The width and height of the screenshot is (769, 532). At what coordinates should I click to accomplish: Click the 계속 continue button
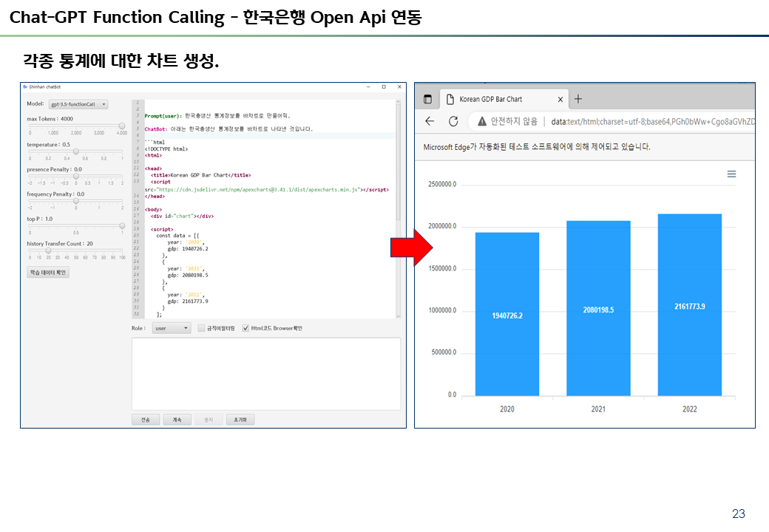[177, 420]
